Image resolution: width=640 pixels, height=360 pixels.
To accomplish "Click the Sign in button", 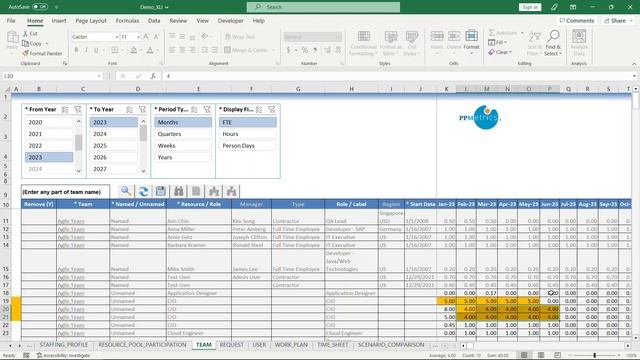I will click(530, 7).
